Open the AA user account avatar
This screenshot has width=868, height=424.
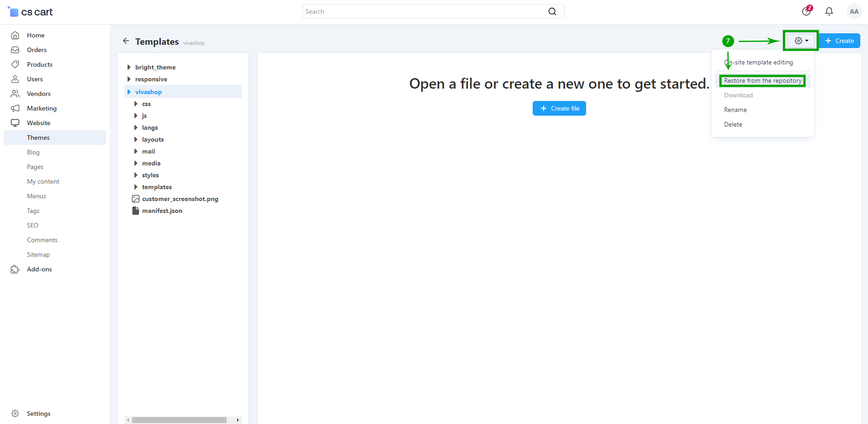853,11
